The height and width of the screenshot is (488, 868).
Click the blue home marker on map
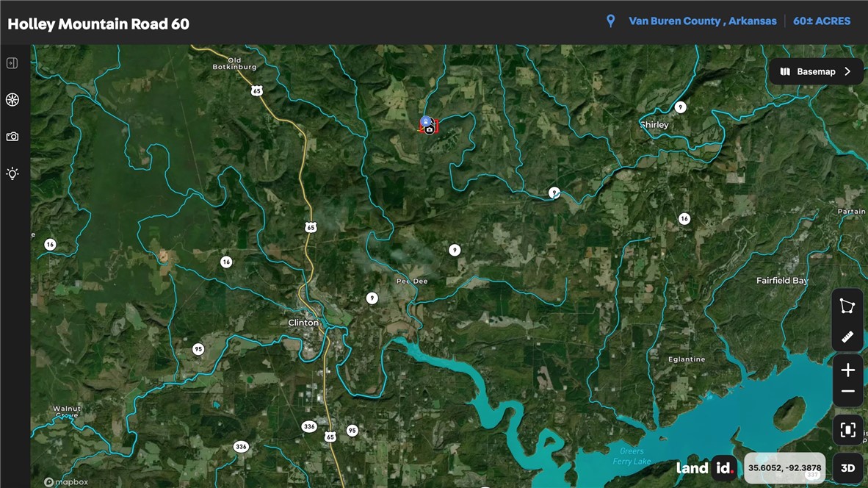tap(425, 121)
